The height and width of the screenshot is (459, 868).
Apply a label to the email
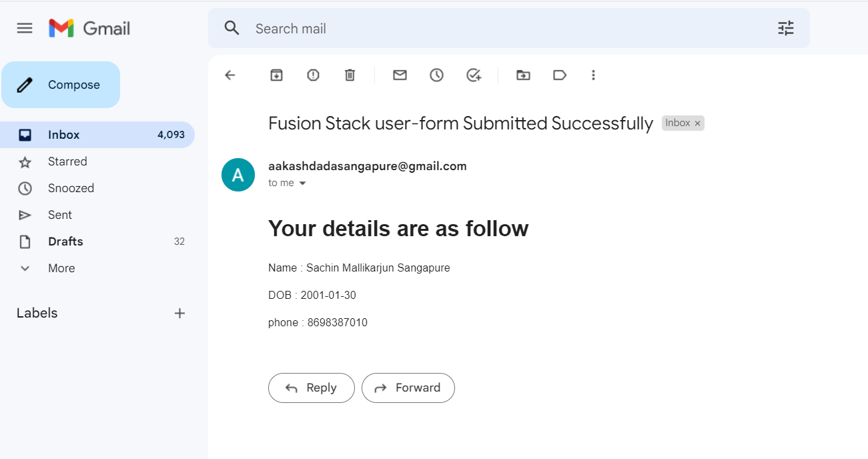559,75
